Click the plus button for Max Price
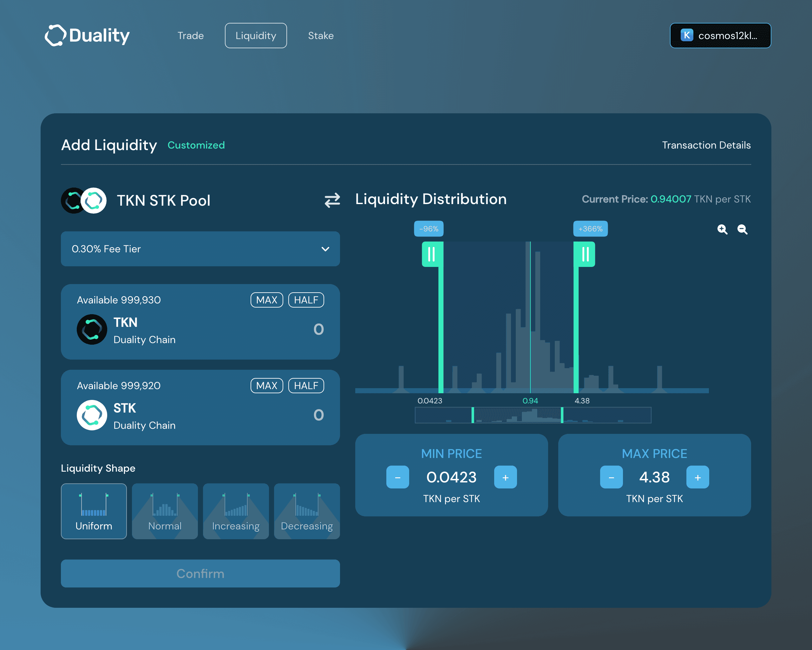 (x=697, y=477)
